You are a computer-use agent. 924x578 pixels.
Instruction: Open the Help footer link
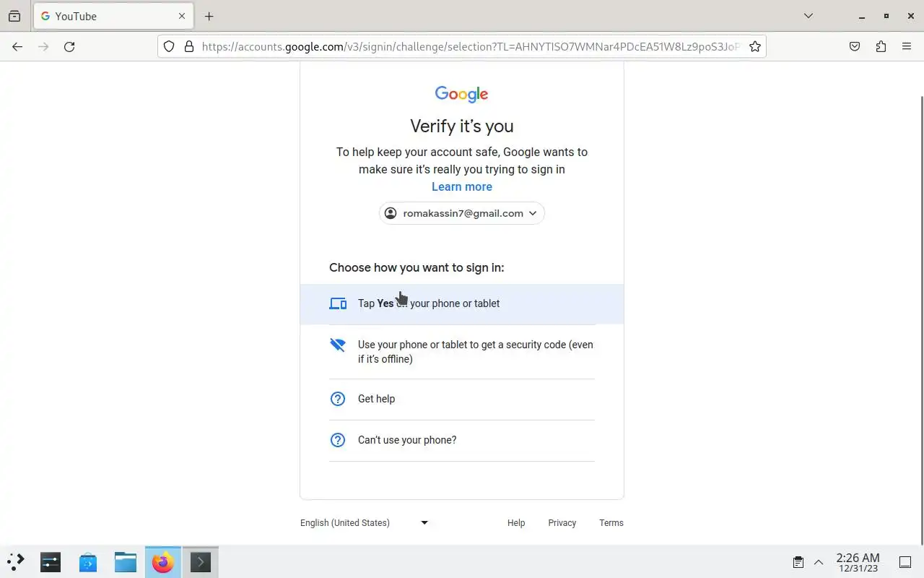click(516, 523)
